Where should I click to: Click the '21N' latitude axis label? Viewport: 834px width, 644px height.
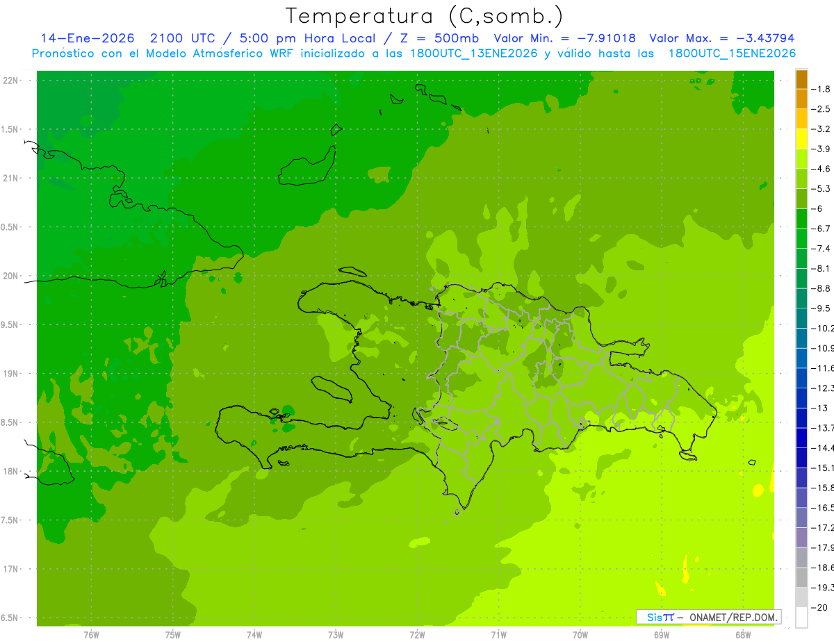click(10, 178)
